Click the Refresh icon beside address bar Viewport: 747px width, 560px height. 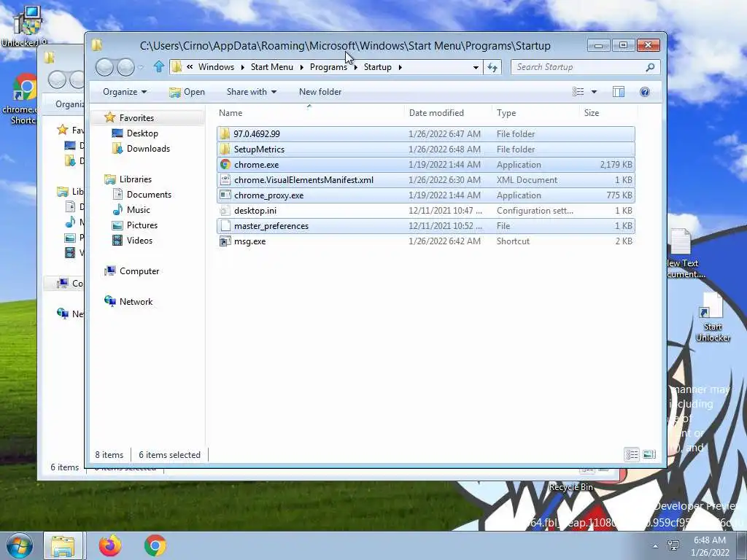[x=492, y=67]
